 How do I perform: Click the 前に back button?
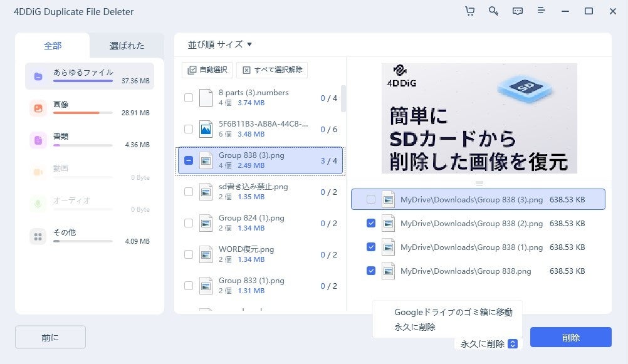51,337
